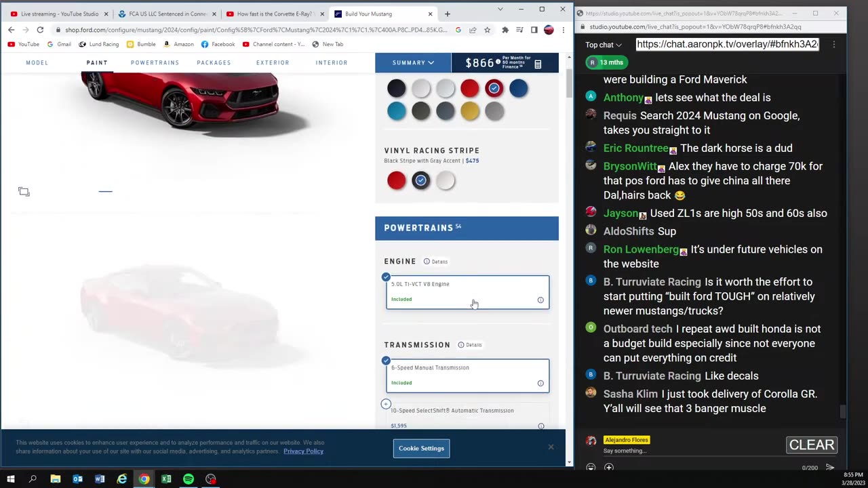Toggle the vehicle image view icon
Screen dimensions: 868x488
pyautogui.click(x=24, y=192)
